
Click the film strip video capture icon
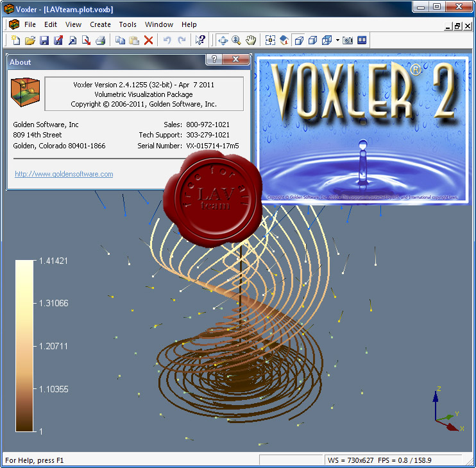(362, 40)
